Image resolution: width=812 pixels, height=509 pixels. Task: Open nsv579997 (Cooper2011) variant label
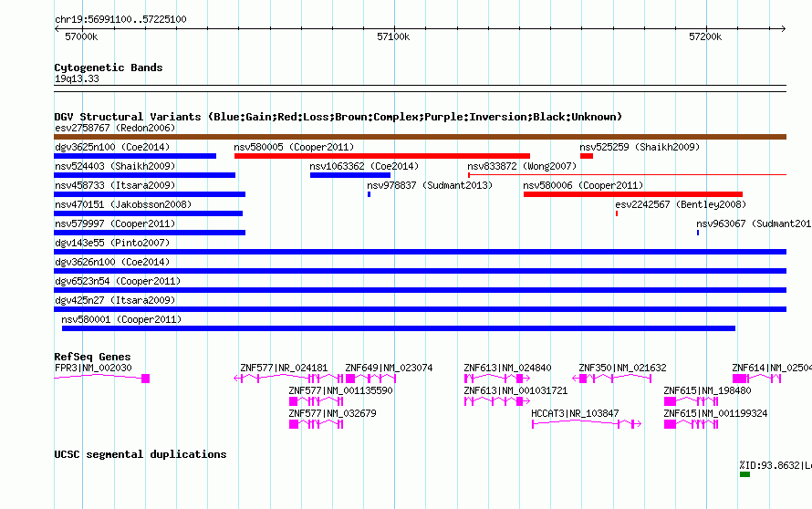tap(115, 223)
